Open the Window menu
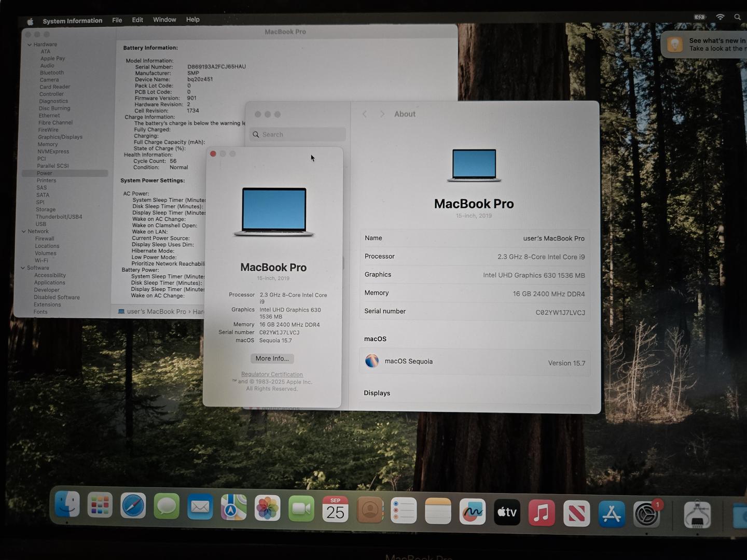This screenshot has width=747, height=560. click(164, 20)
